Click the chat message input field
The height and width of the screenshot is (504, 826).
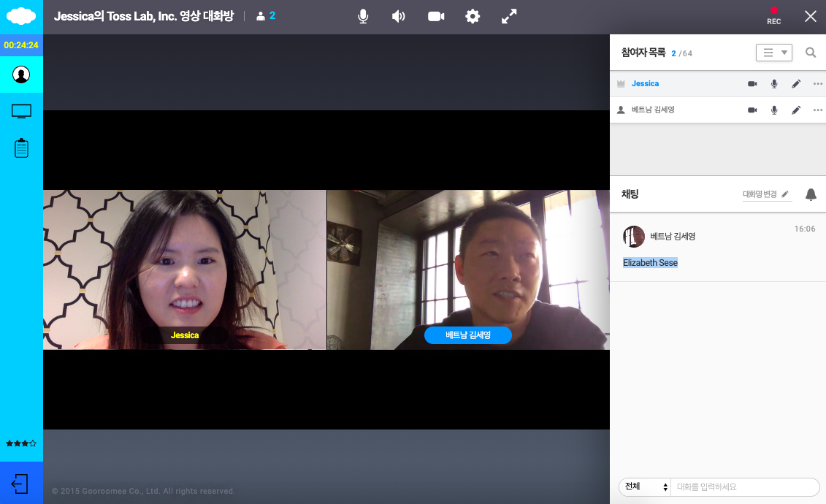point(743,486)
